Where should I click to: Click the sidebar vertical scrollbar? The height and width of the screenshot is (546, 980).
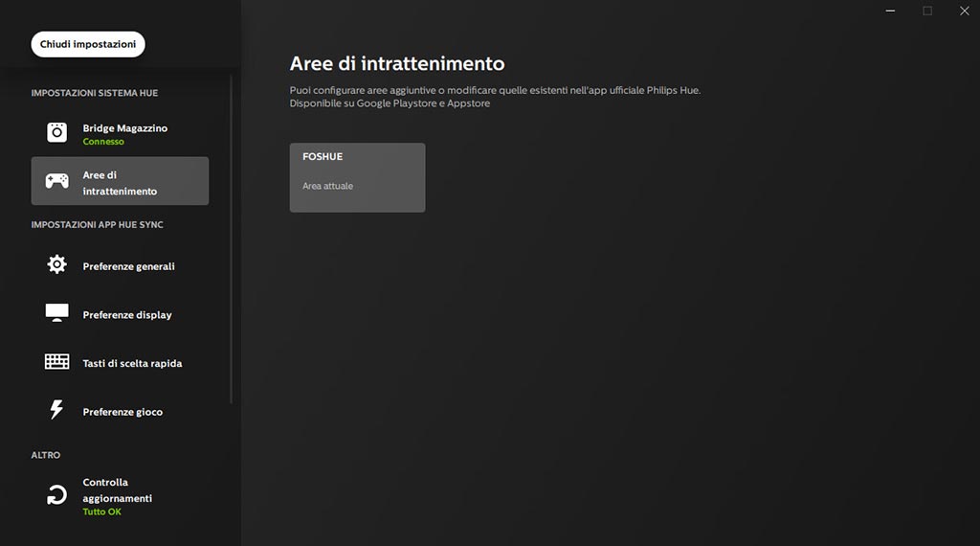(x=232, y=239)
